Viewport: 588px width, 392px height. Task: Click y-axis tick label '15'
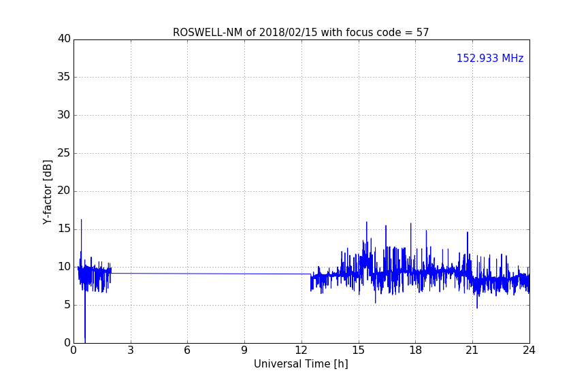[x=64, y=229]
